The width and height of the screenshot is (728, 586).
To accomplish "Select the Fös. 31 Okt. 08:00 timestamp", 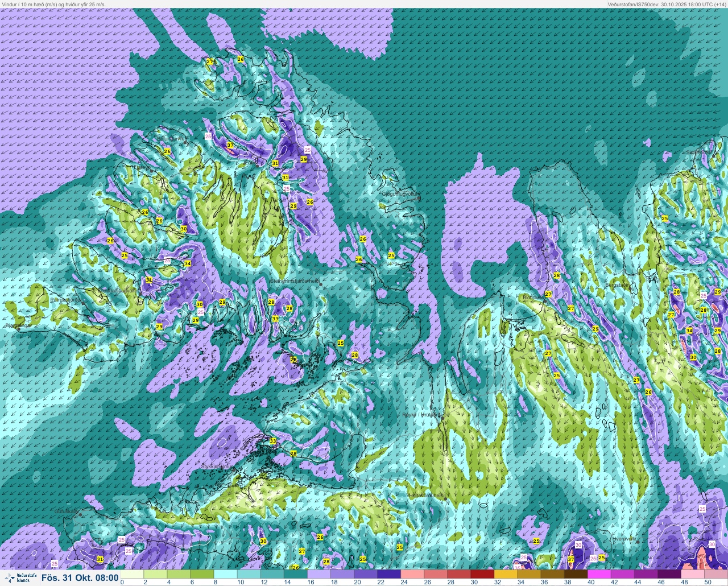I will click(80, 578).
